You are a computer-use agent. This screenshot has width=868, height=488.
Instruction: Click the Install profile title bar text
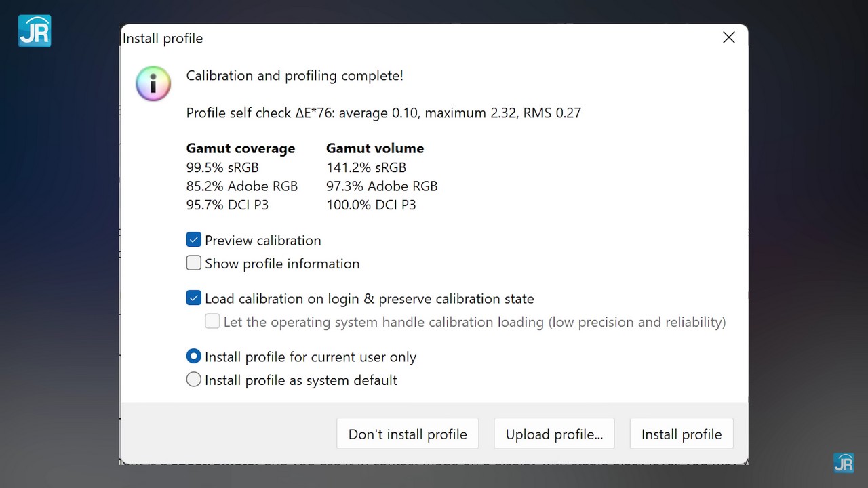(x=163, y=39)
